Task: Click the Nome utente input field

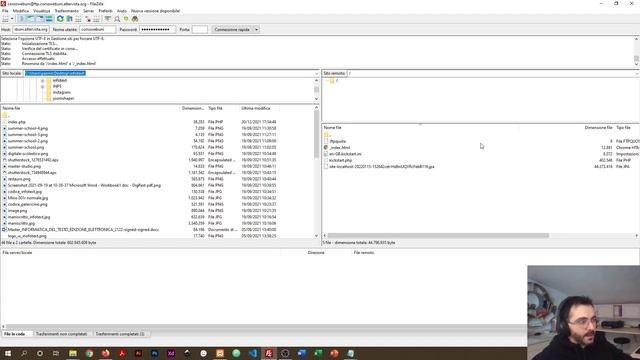Action: tap(97, 29)
